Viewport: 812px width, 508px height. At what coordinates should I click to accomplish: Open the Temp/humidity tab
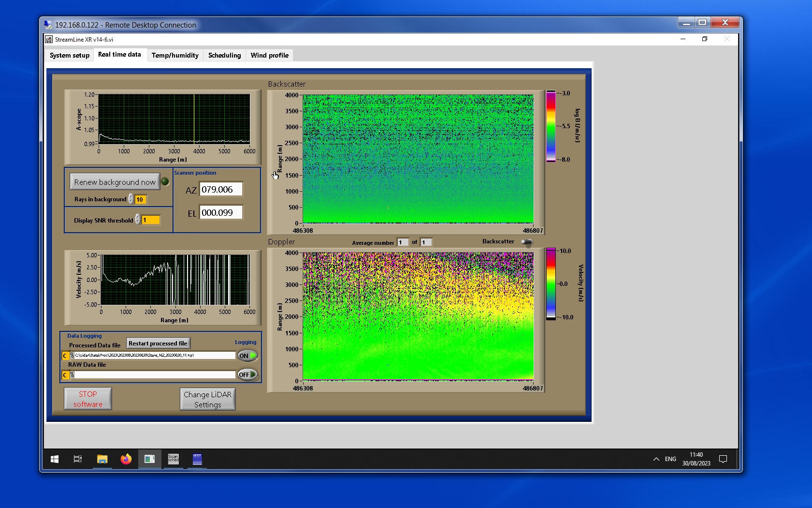175,55
